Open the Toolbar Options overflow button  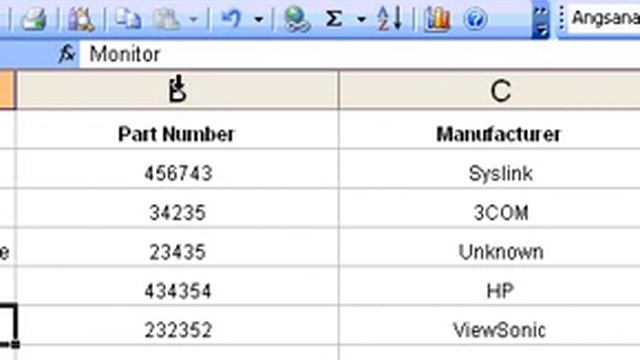(541, 20)
